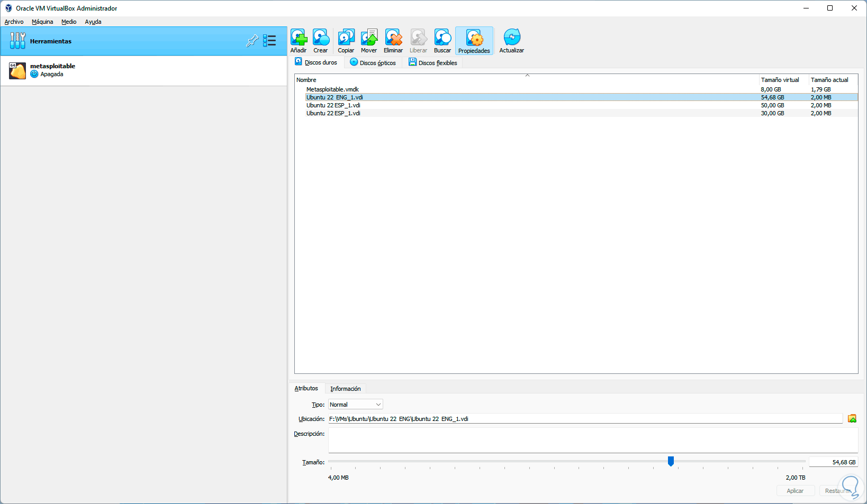Select the Ubuntu 22 ENG_1.vdi disk row
The image size is (867, 504).
pyautogui.click(x=581, y=97)
